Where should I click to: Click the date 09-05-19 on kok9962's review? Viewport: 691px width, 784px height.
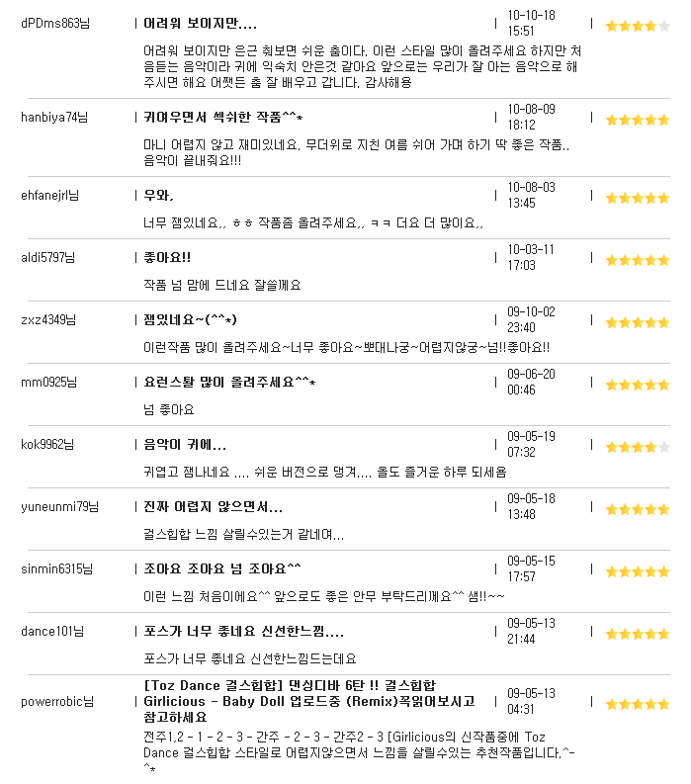coord(531,437)
